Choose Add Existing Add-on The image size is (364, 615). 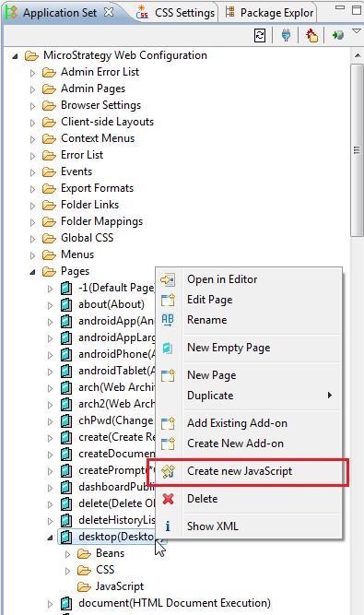point(249,423)
